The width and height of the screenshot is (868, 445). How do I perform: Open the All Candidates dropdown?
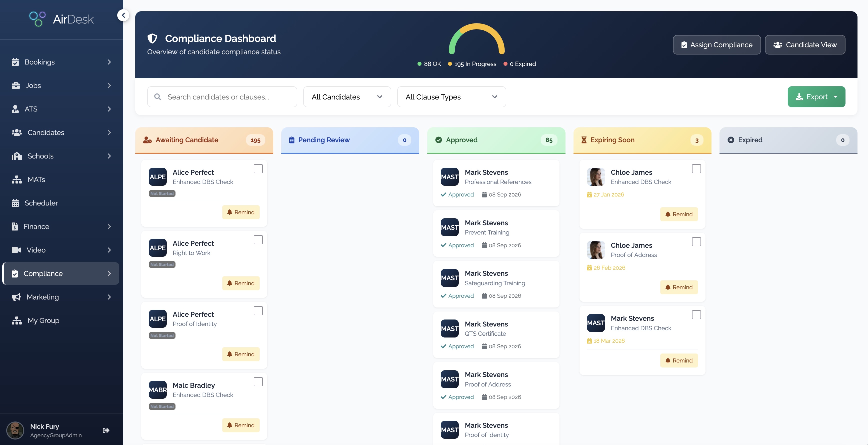(x=347, y=97)
